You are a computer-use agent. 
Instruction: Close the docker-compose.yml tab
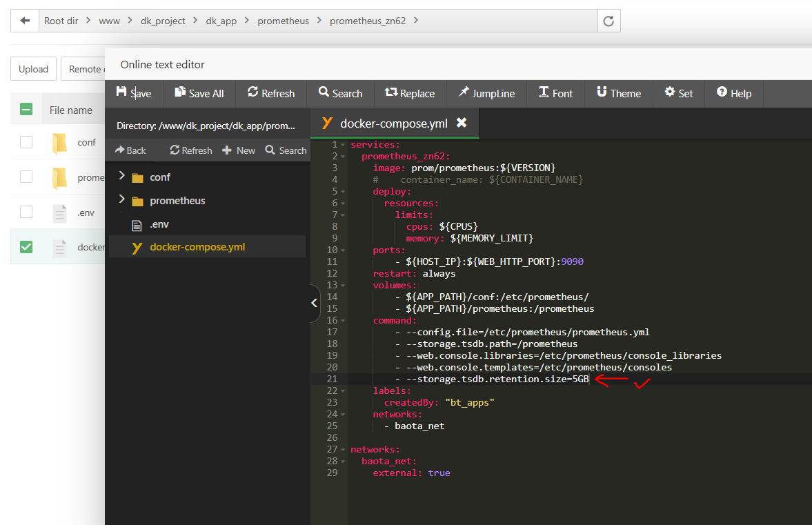coord(462,123)
